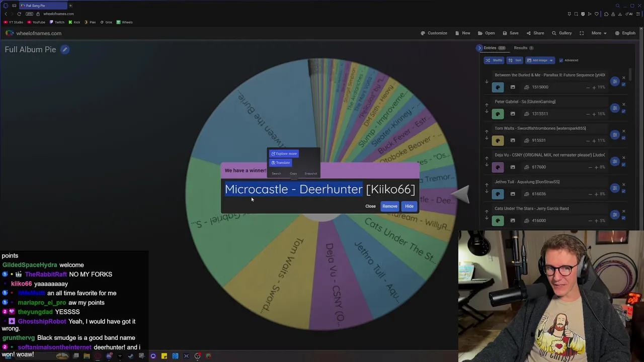Open color picker for Tom Waits entry
Viewport: 644px width, 362px height.
498,140
